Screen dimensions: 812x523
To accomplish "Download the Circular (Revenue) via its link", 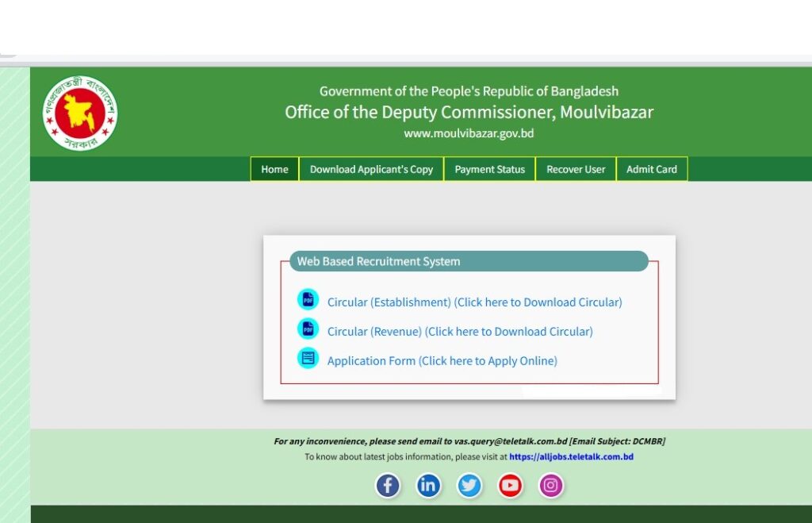I will 460,331.
